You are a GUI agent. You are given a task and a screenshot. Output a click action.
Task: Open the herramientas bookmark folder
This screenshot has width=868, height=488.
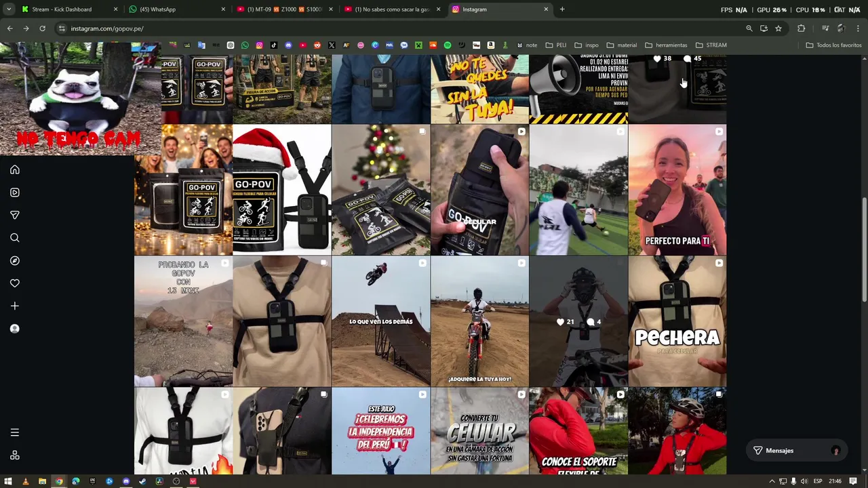point(667,45)
